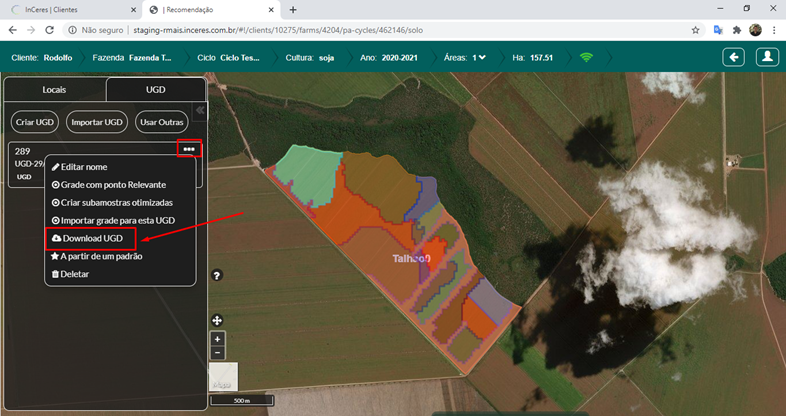786x416 pixels.
Task: Open the user profile icon in header
Action: pyautogui.click(x=767, y=57)
